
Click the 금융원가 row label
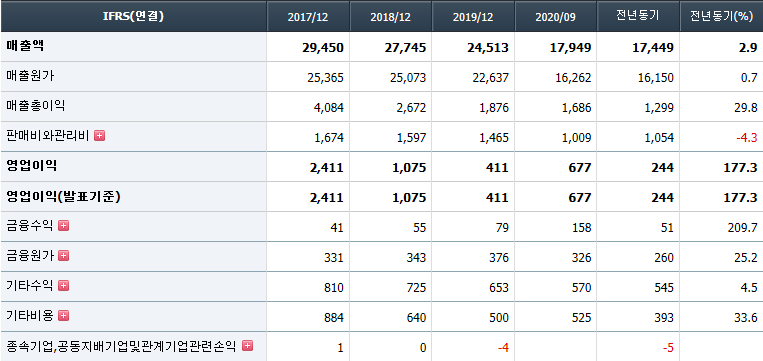coord(30,255)
